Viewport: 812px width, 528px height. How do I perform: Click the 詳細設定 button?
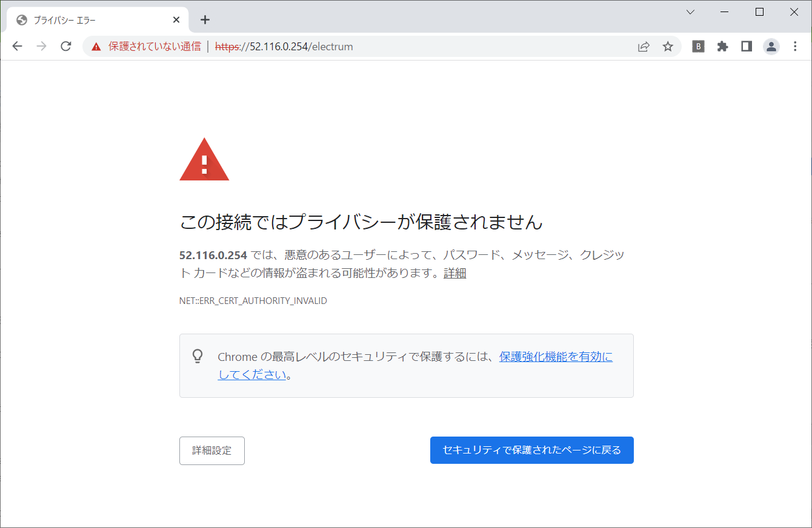coord(212,450)
